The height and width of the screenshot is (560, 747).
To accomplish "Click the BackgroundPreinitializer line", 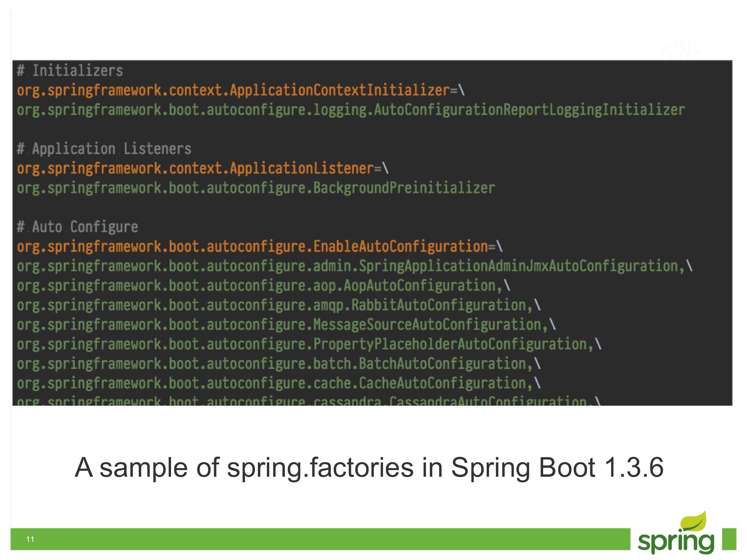I will [x=256, y=188].
